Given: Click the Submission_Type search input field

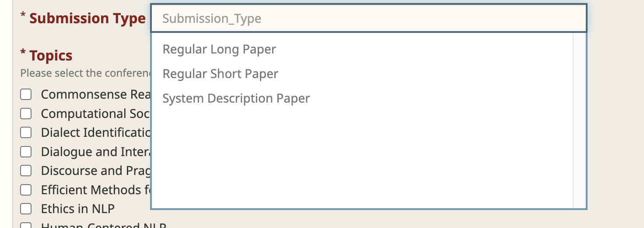Looking at the screenshot, I should click(367, 19).
